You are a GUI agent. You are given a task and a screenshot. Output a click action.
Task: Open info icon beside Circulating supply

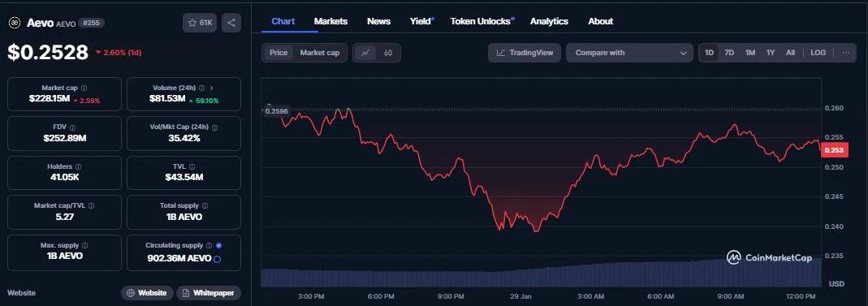(209, 245)
